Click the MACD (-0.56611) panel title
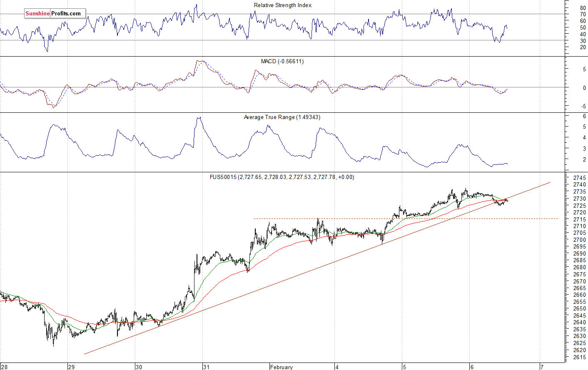The image size is (588, 370). [x=282, y=62]
